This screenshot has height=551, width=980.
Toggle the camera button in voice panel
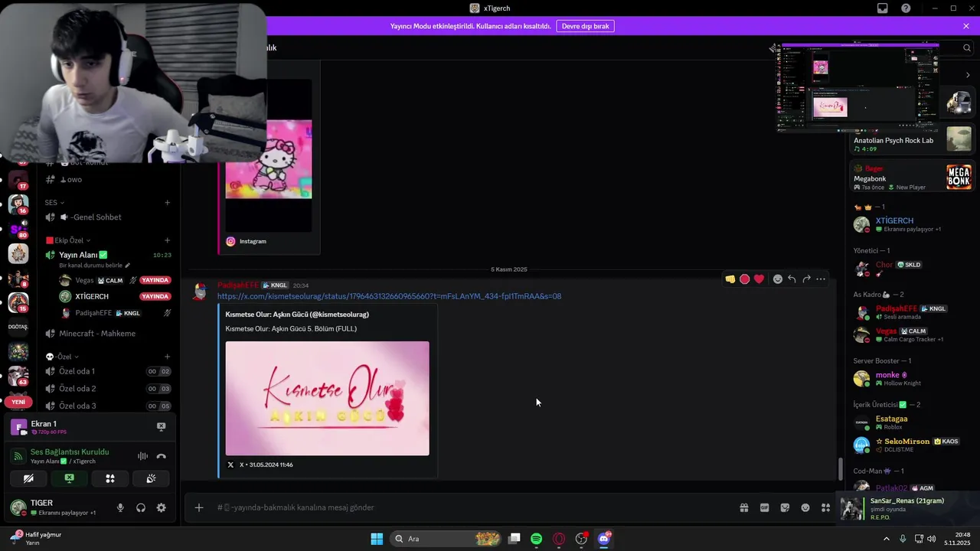tap(28, 478)
